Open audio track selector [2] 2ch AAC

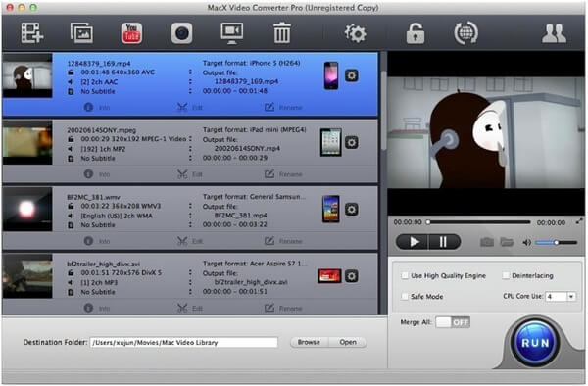(x=190, y=81)
